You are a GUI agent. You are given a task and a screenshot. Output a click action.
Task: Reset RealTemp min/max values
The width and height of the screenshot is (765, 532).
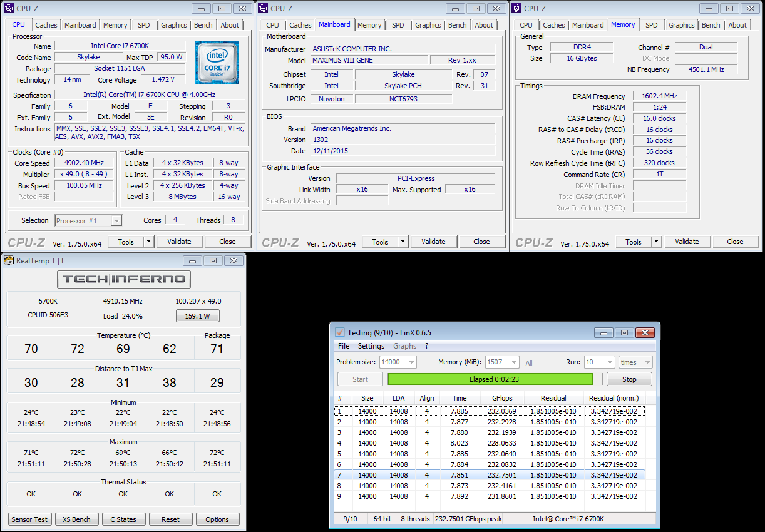[170, 519]
